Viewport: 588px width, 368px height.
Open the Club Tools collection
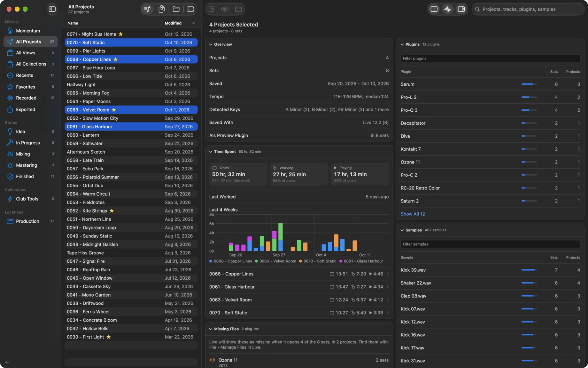coord(31,199)
